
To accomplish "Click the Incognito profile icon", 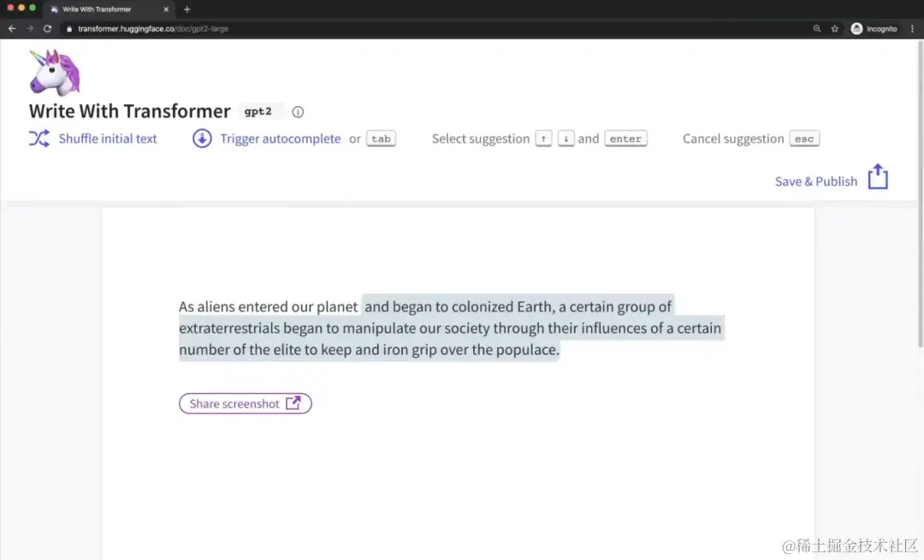I will coord(856,28).
